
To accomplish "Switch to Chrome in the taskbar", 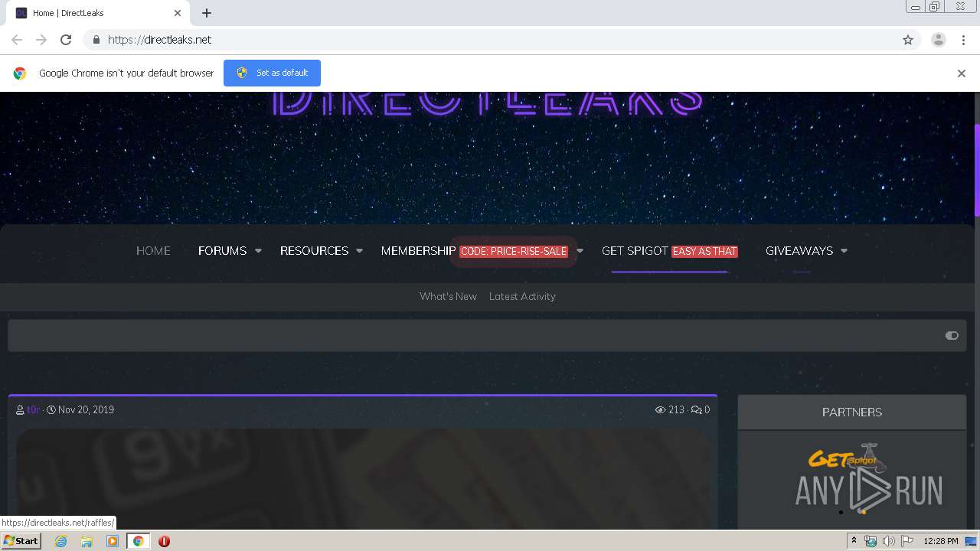I will pos(139,541).
